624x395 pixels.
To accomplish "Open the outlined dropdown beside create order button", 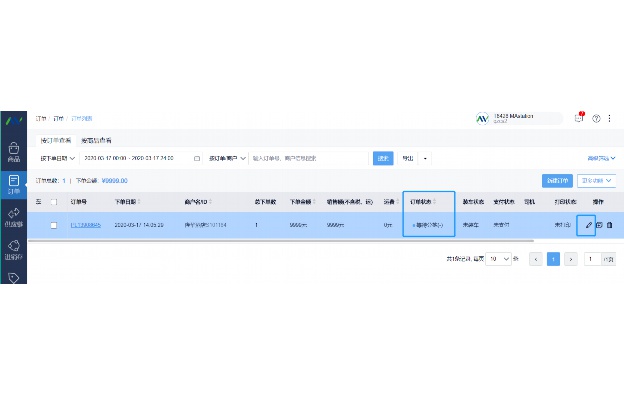I will [x=596, y=181].
